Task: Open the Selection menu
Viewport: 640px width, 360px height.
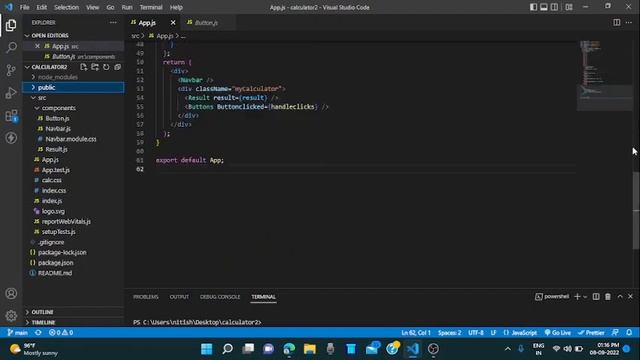Action: point(66,7)
